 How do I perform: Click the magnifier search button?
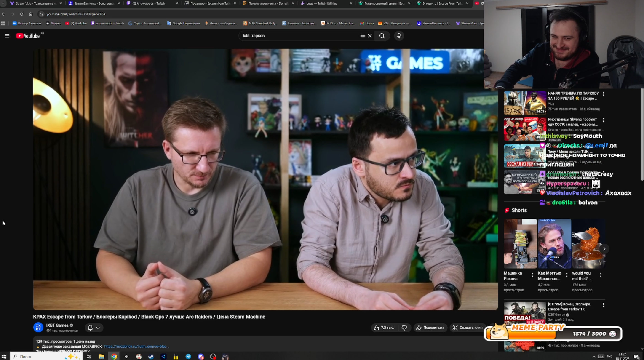click(382, 36)
